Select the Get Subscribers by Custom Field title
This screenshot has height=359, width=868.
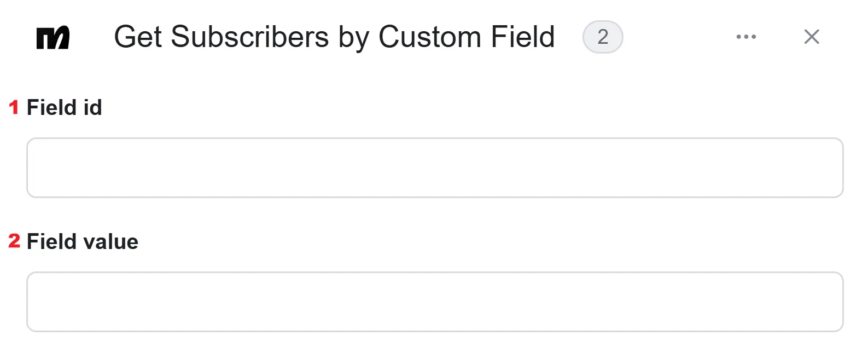[x=334, y=37]
